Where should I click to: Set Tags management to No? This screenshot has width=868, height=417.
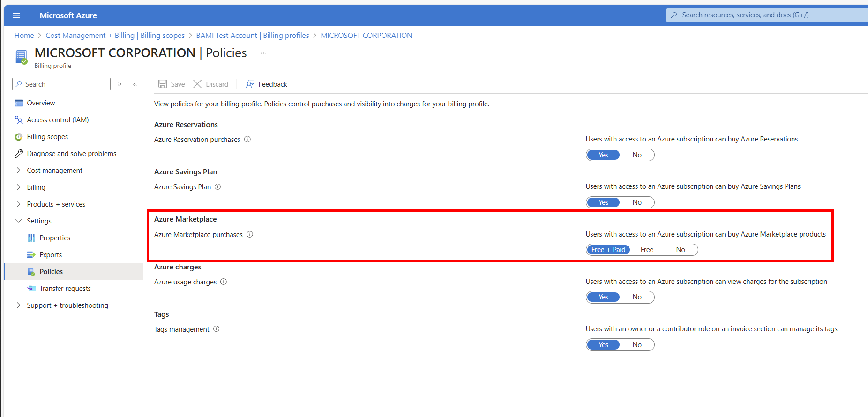pos(637,345)
